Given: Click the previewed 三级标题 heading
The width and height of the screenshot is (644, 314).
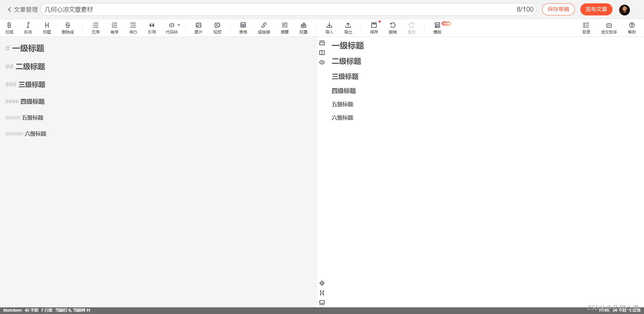Looking at the screenshot, I should tap(345, 76).
